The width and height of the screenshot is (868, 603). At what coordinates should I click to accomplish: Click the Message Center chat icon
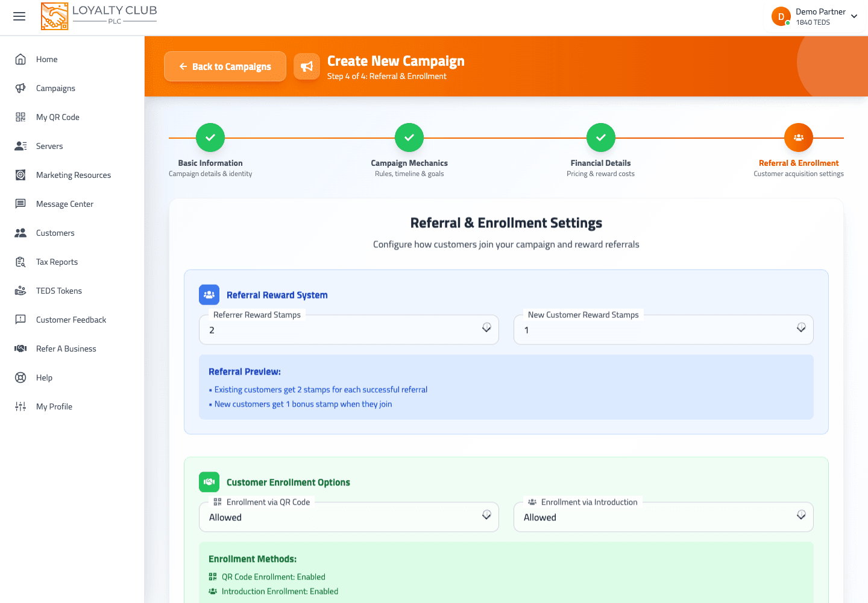tap(20, 204)
